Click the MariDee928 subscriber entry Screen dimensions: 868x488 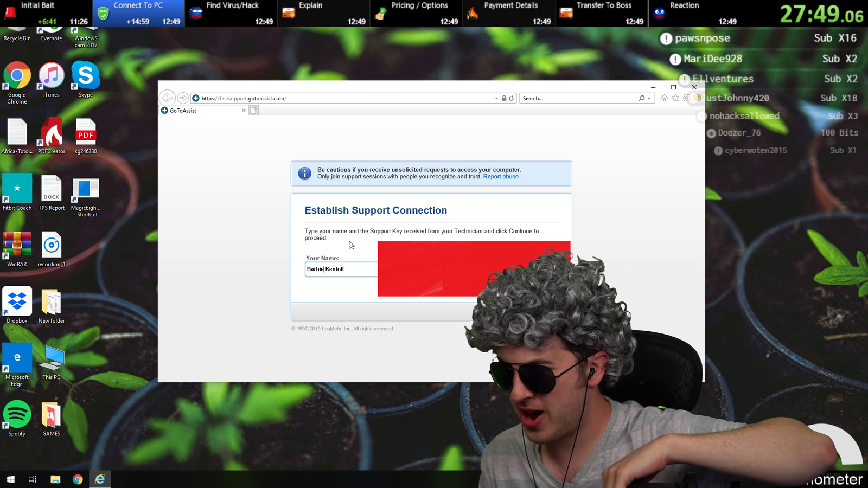[763, 59]
